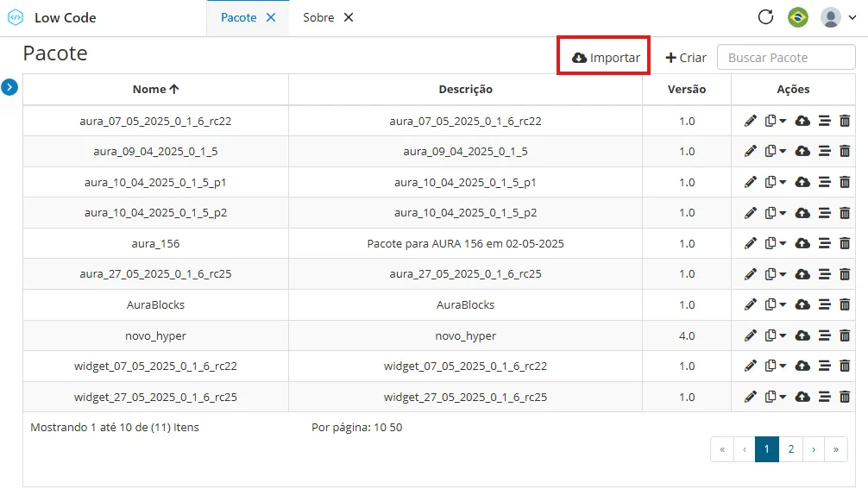Open copy dropdown for aura_27_05_2025_0_1_6_rc25
868x495 pixels.
[775, 274]
